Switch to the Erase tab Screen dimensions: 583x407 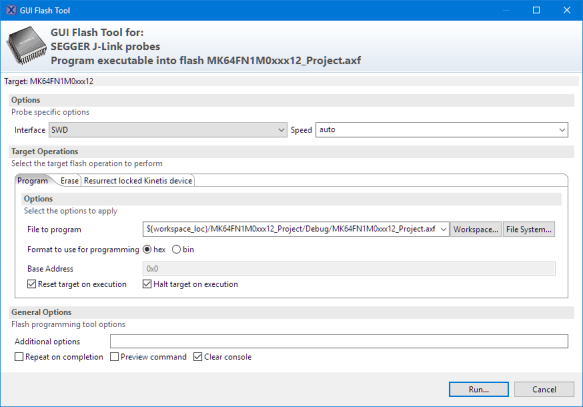tap(69, 181)
